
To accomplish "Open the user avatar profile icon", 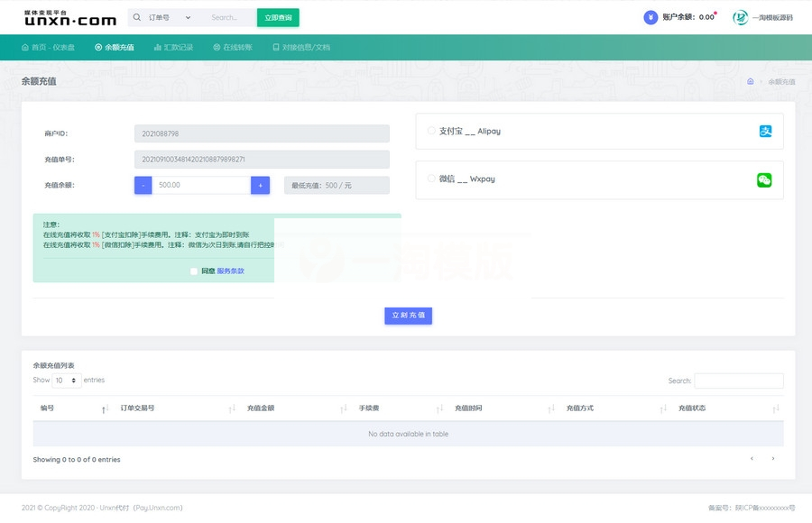I will [740, 17].
